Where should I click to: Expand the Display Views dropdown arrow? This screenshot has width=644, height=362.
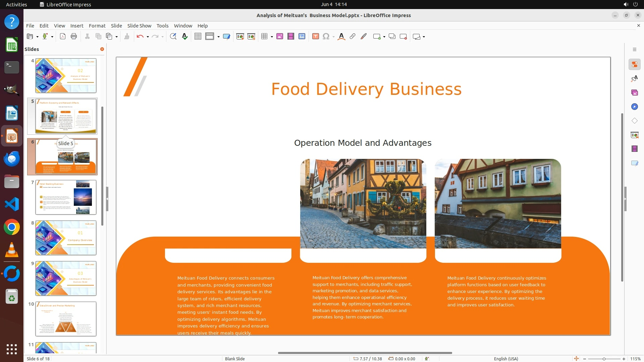point(218,37)
